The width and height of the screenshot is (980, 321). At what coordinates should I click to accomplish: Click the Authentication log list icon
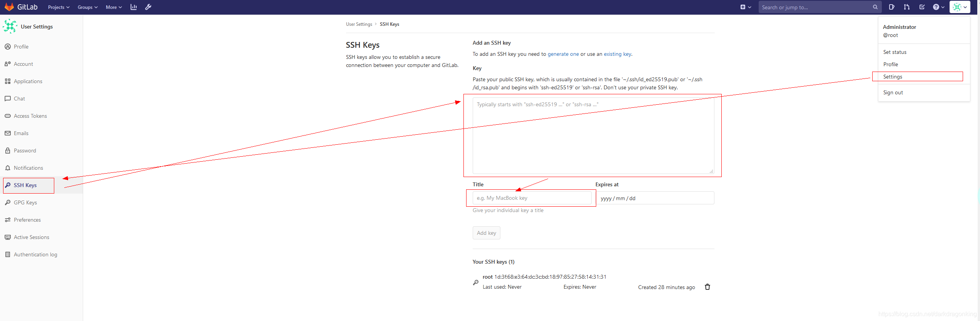pos(8,254)
